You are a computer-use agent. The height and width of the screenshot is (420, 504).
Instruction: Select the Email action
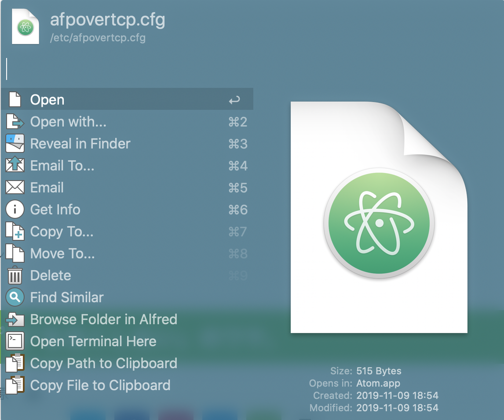pyautogui.click(x=127, y=187)
